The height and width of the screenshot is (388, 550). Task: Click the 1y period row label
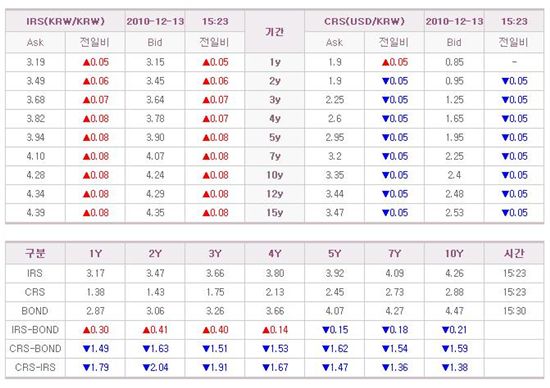[x=275, y=62]
